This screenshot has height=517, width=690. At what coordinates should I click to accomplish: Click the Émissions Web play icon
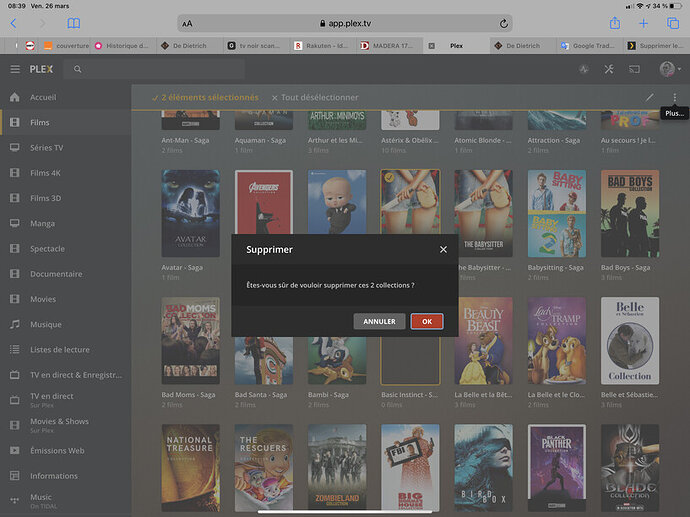tap(15, 451)
